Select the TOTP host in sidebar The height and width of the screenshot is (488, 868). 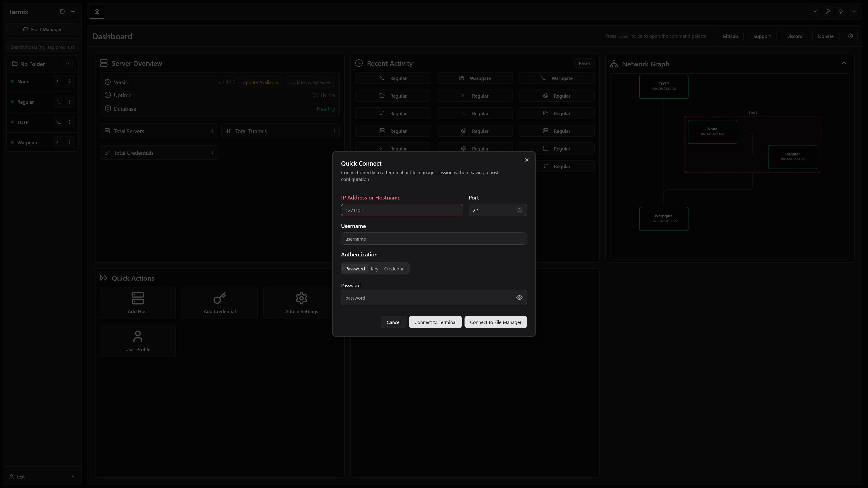[23, 122]
